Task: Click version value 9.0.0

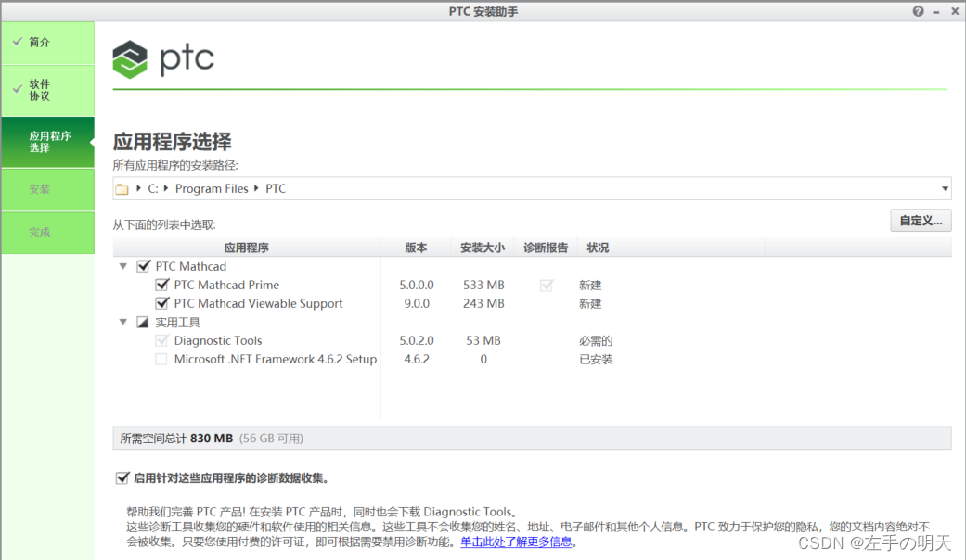Action: [417, 303]
